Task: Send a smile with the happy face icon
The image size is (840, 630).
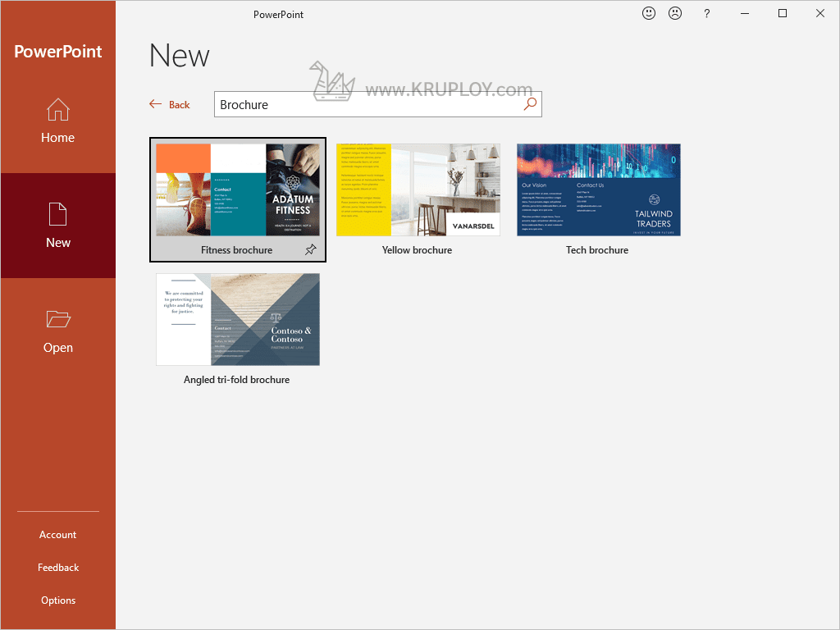Action: pos(649,13)
